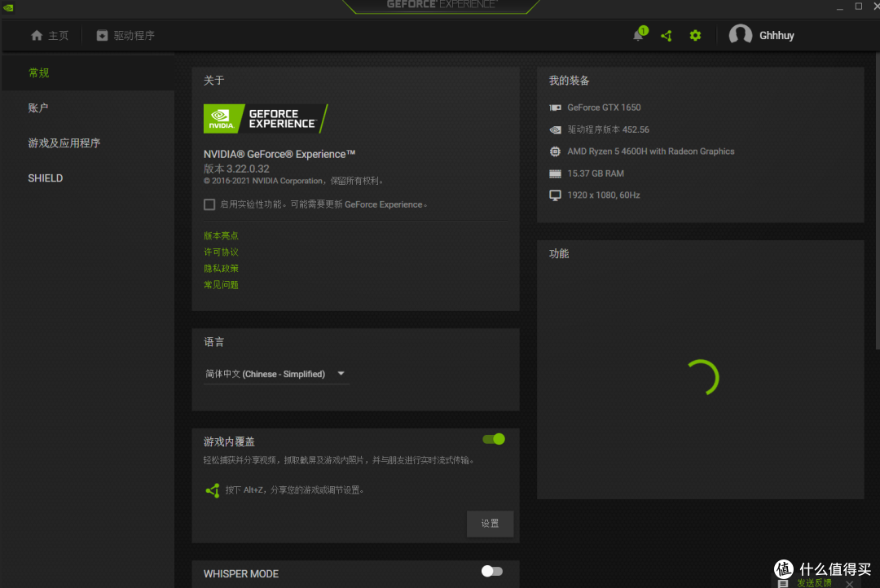The image size is (880, 588).
Task: Open the notifications bell icon
Action: point(638,35)
